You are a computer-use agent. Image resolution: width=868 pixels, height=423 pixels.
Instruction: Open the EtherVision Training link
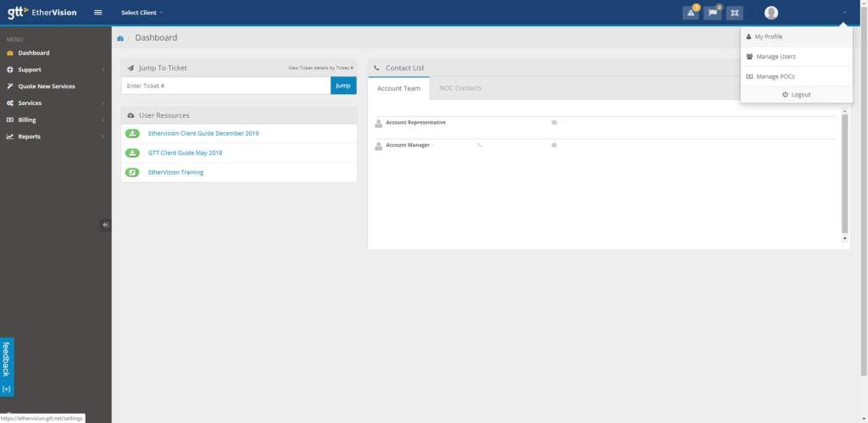pos(175,172)
